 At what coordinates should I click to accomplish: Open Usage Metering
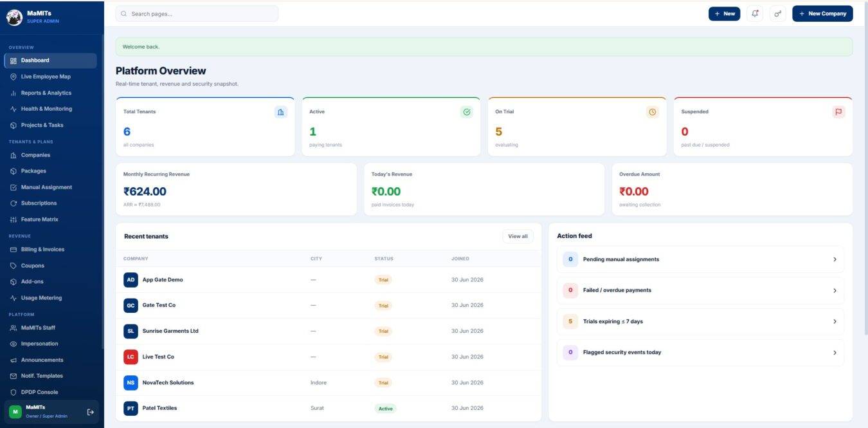coord(50,298)
